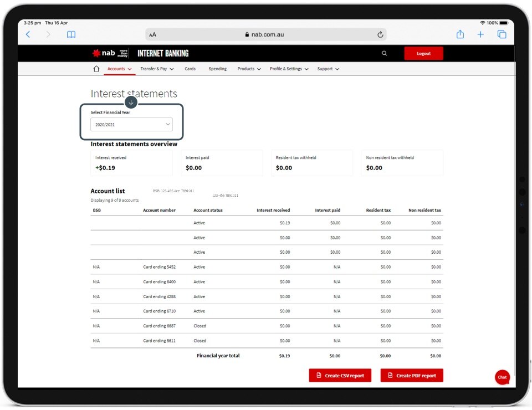Open the search magnifier icon in header
Image resolution: width=532 pixels, height=410 pixels.
coord(385,54)
